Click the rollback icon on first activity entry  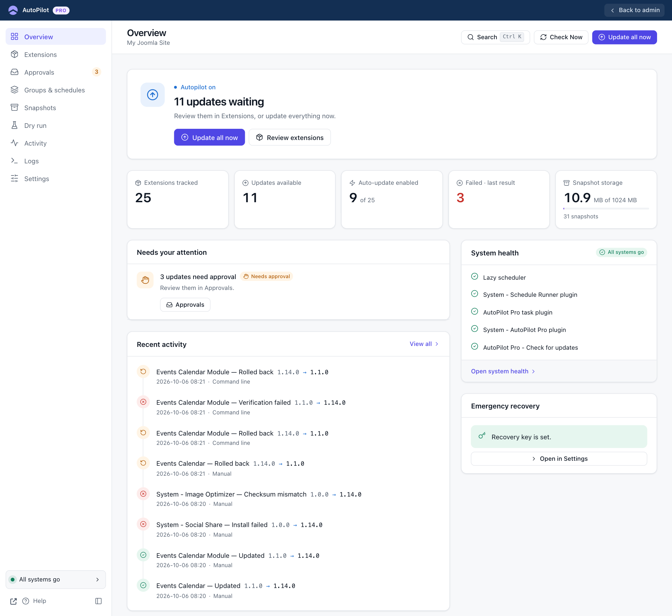[143, 371]
